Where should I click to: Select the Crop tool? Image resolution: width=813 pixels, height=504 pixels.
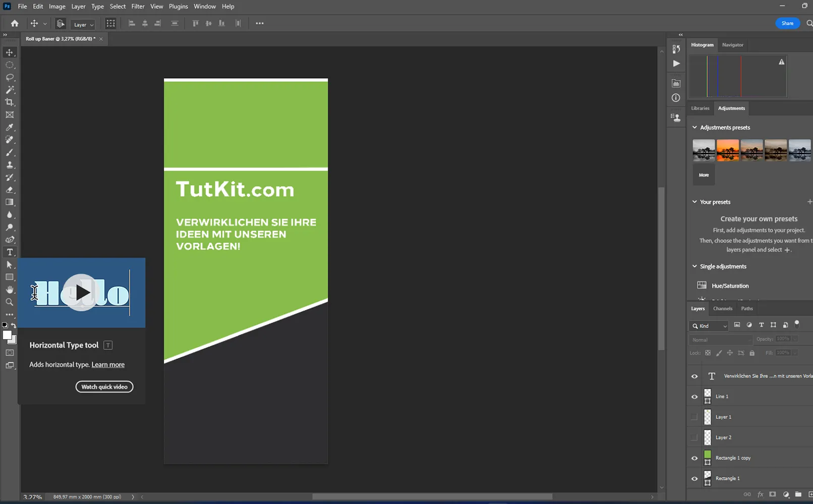click(10, 102)
